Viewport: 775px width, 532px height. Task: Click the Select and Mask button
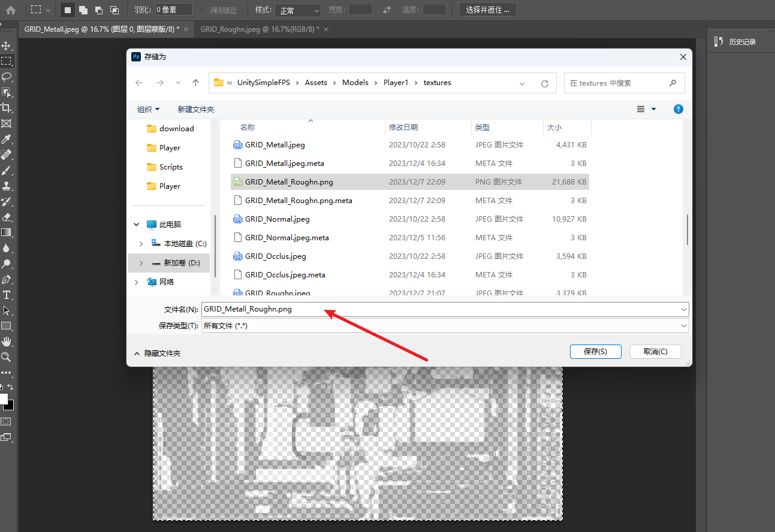click(488, 10)
